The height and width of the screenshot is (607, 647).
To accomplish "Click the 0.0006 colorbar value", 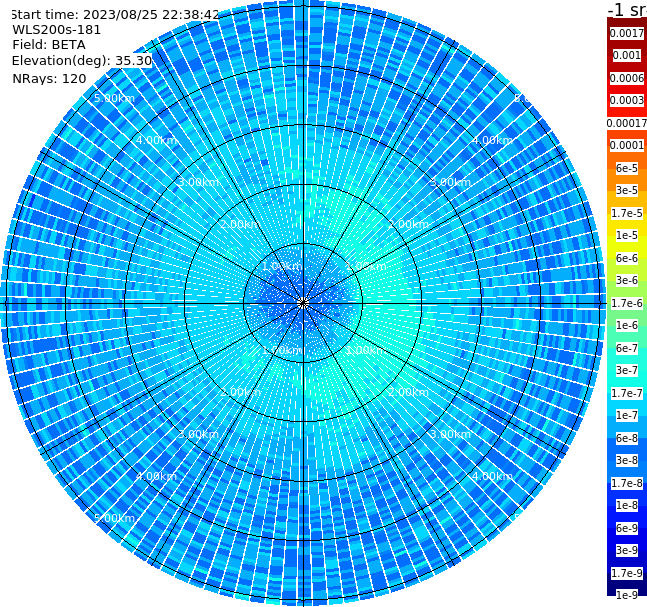I will pos(627,78).
